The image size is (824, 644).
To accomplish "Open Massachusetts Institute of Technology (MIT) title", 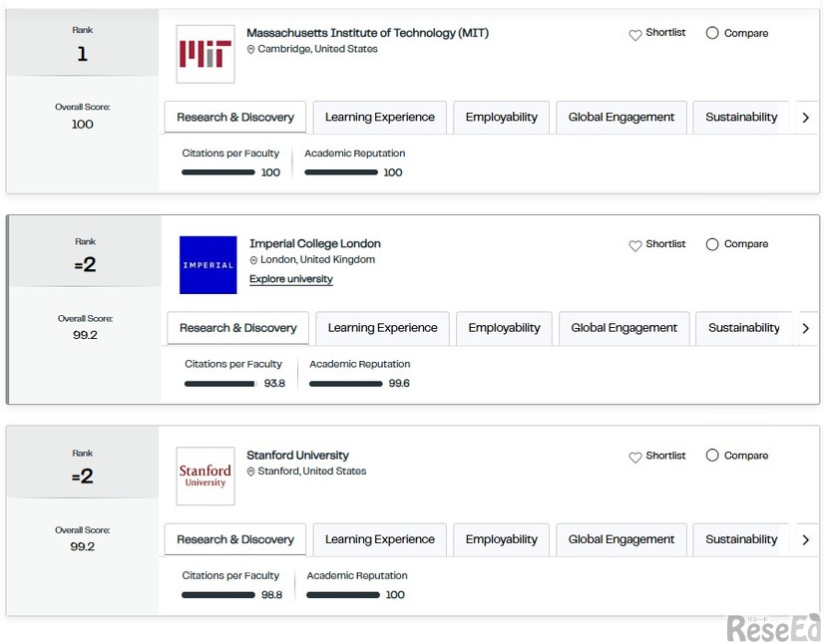I will click(368, 33).
